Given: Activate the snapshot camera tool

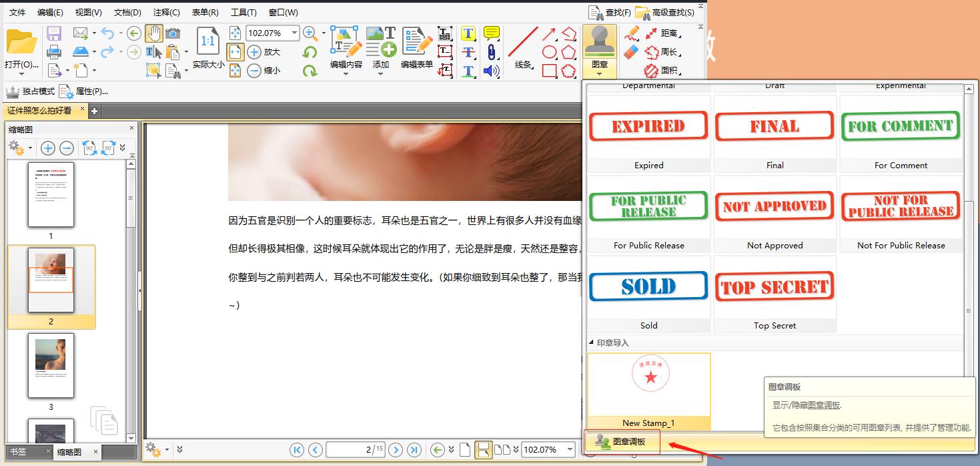Looking at the screenshot, I should tap(173, 33).
